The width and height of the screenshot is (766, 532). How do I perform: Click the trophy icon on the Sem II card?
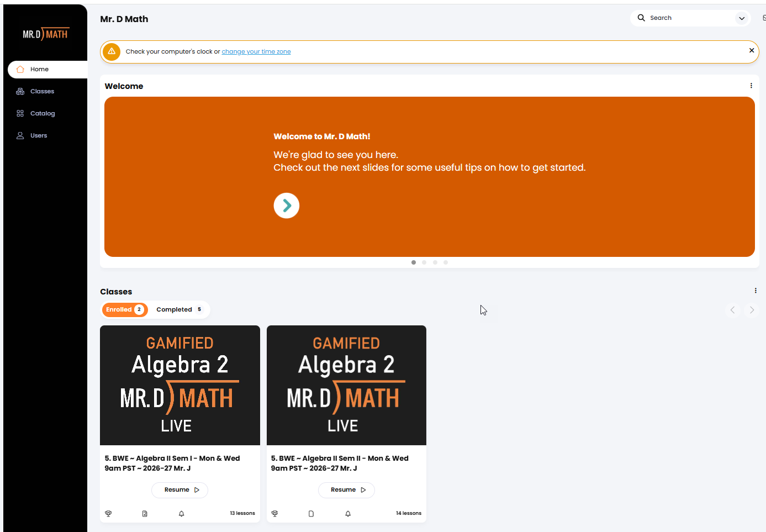point(274,514)
